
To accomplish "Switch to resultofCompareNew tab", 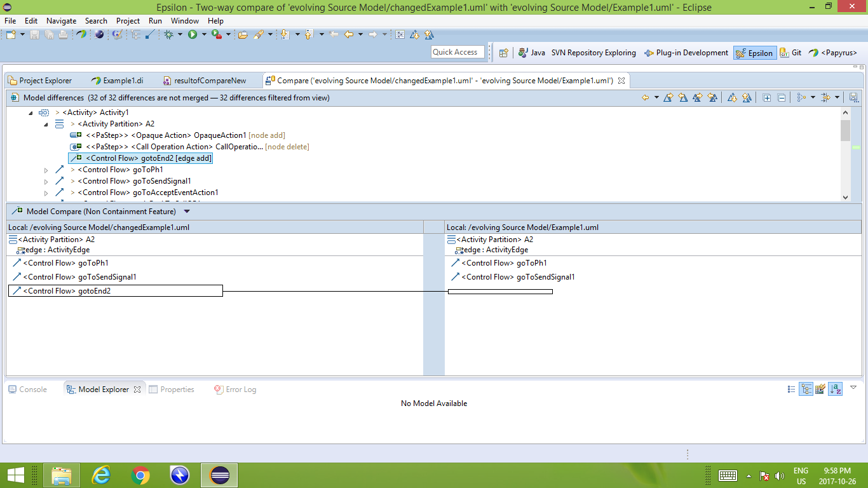I will pos(205,81).
